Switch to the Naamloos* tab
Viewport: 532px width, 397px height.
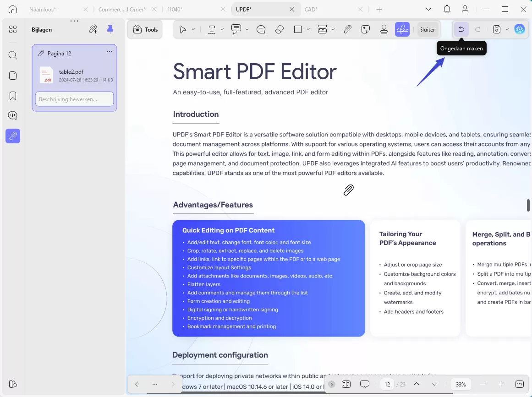pyautogui.click(x=43, y=10)
